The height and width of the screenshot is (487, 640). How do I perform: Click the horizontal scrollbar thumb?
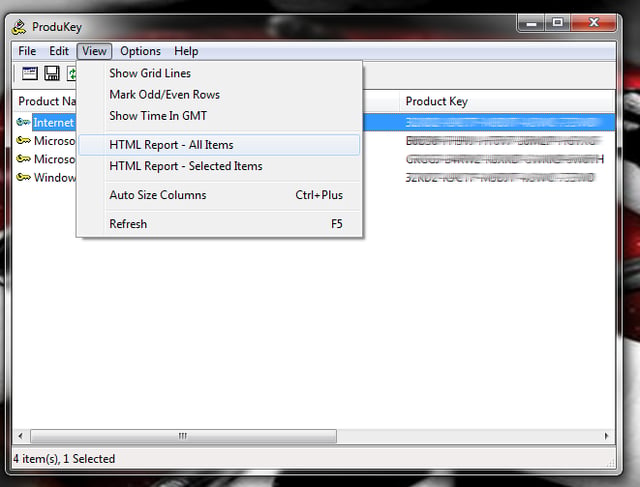click(183, 436)
